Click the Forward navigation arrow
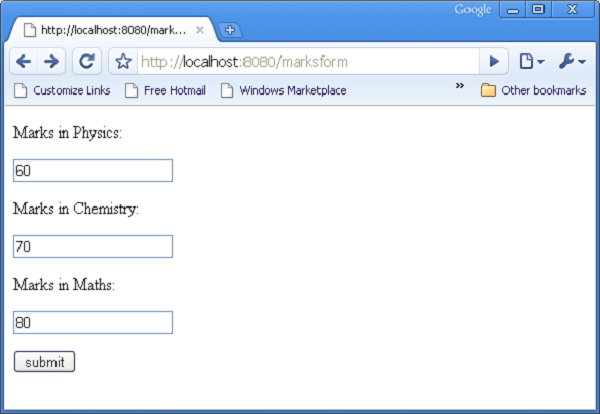Image resolution: width=600 pixels, height=414 pixels. pos(52,62)
